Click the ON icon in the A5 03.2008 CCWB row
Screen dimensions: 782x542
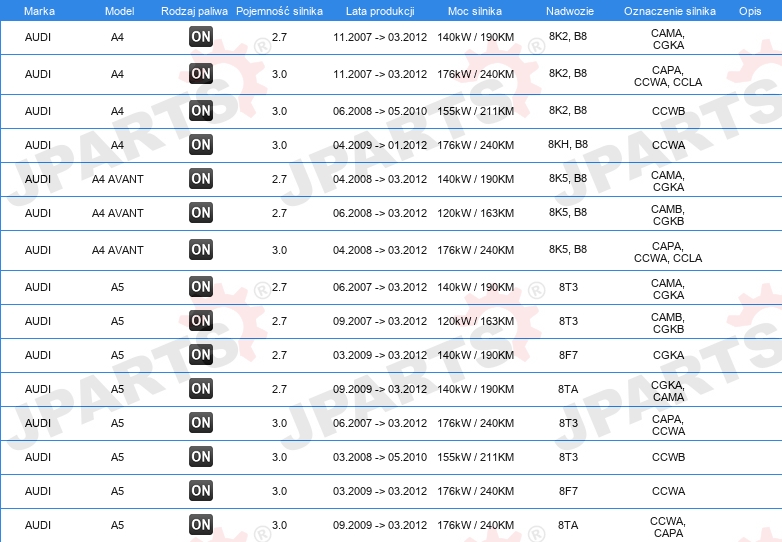pyautogui.click(x=201, y=457)
